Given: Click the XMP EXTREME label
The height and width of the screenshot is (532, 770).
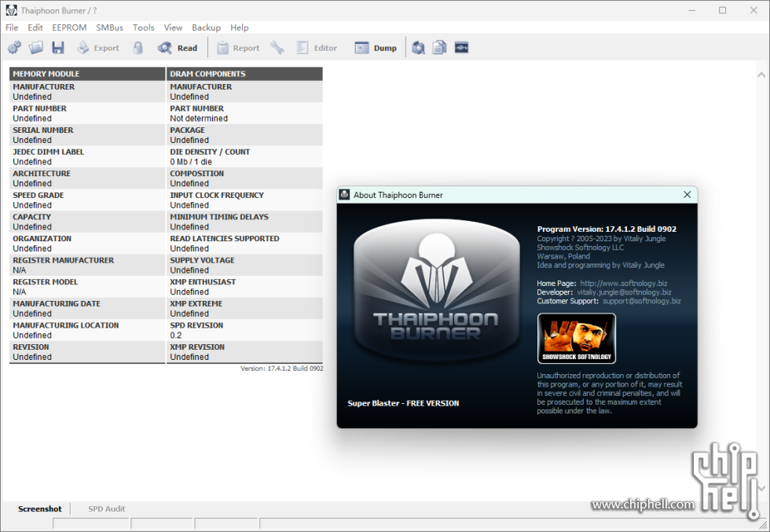Looking at the screenshot, I should pos(196,303).
